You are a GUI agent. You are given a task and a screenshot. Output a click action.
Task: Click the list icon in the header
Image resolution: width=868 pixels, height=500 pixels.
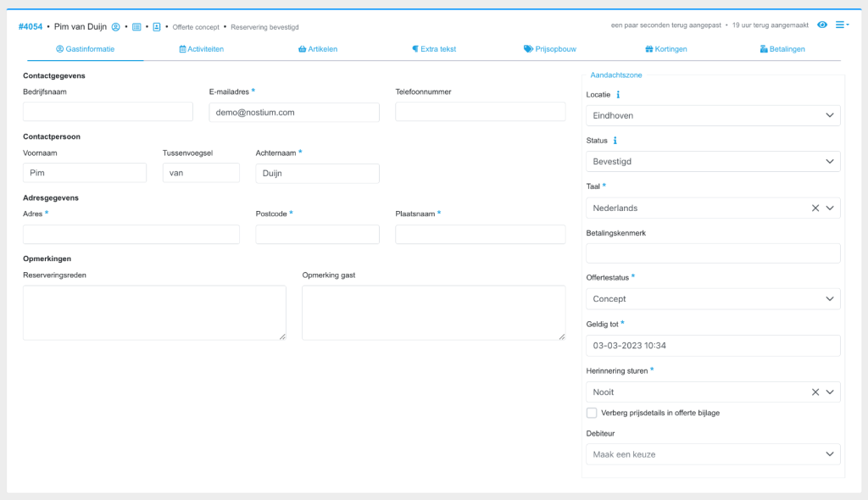tap(136, 27)
